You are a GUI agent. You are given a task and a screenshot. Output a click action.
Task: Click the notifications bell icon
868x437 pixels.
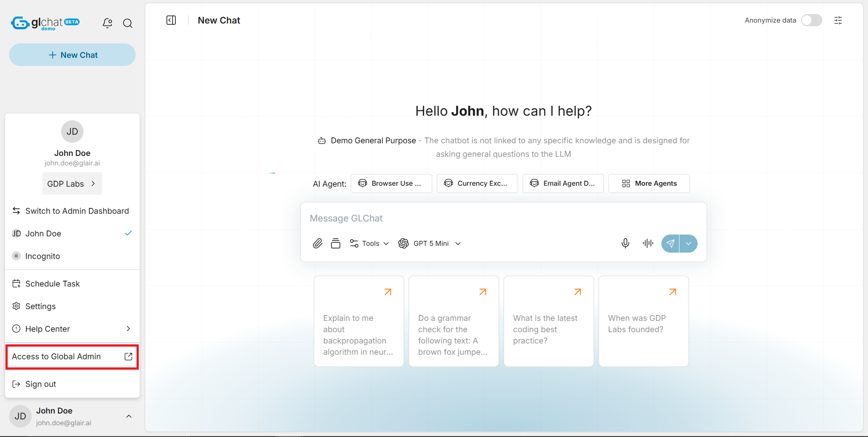pos(107,23)
